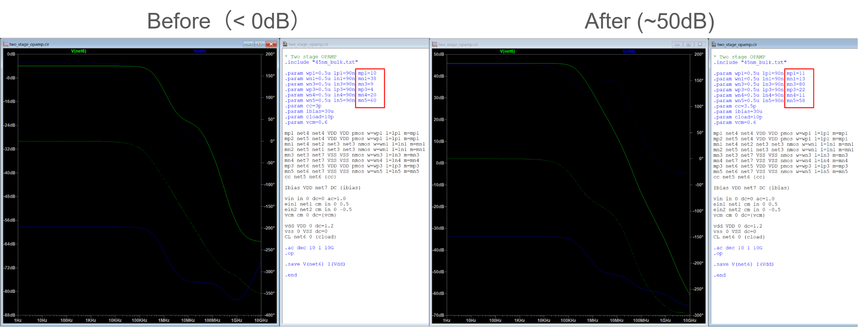Click the .end line in the Before netlist

tap(291, 275)
